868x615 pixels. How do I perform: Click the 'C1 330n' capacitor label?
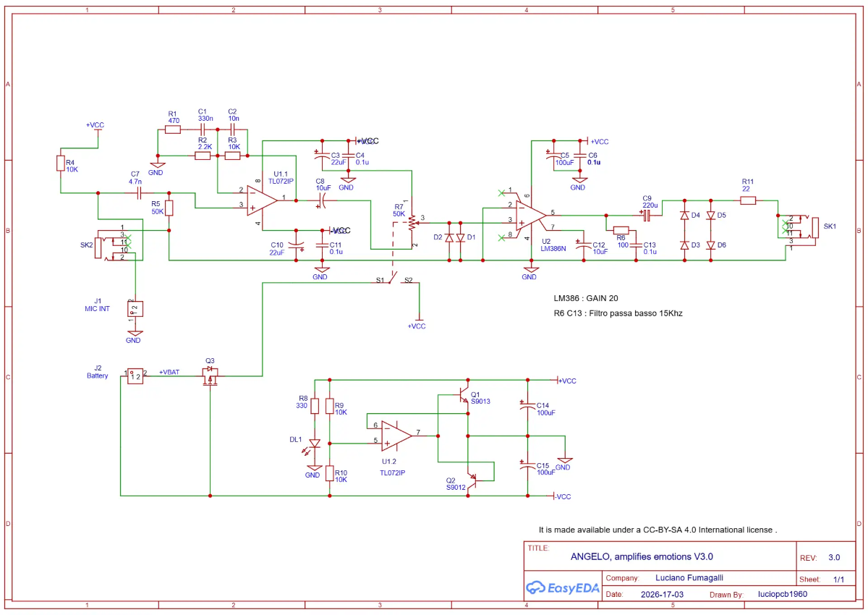coord(205,114)
